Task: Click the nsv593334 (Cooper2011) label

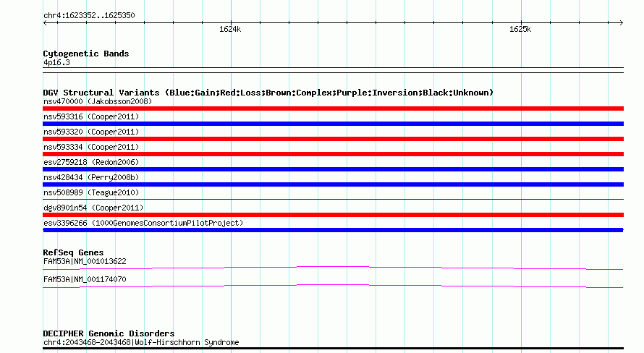Action: click(91, 147)
